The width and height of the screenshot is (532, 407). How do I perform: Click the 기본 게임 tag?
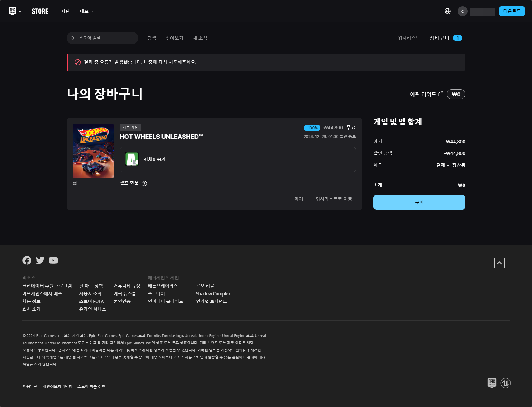point(130,127)
